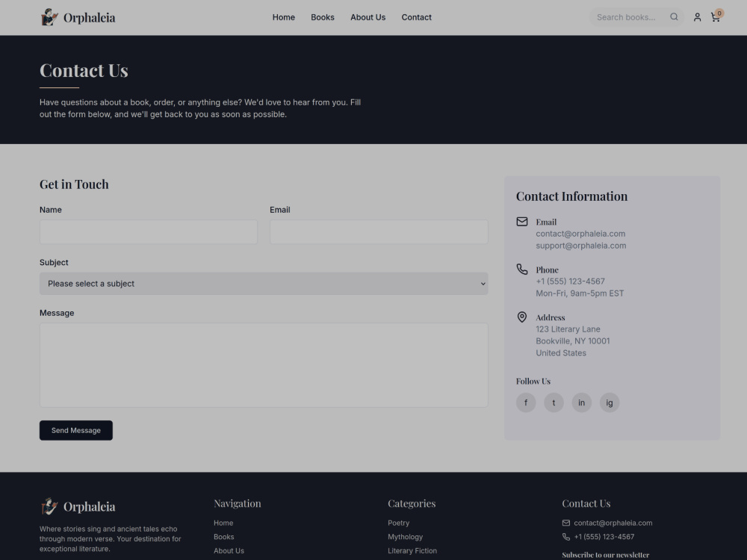Click the Send Message button
The height and width of the screenshot is (560, 747).
76,431
